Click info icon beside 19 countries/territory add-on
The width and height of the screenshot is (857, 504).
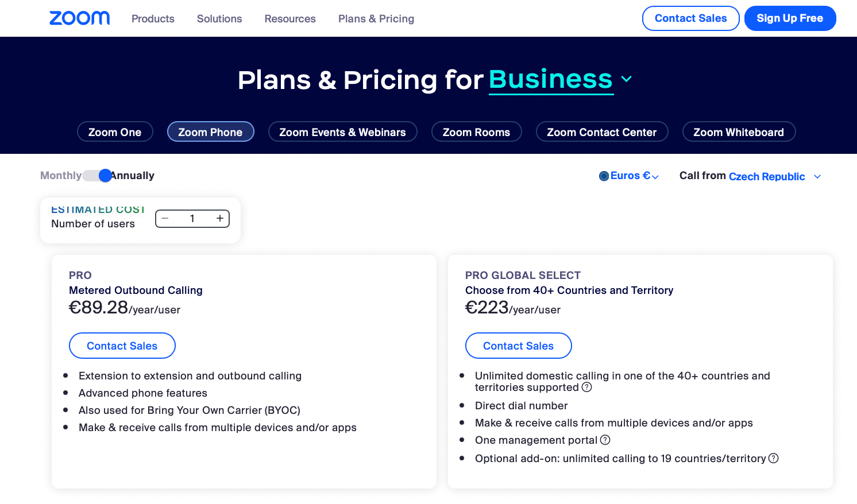click(773, 459)
